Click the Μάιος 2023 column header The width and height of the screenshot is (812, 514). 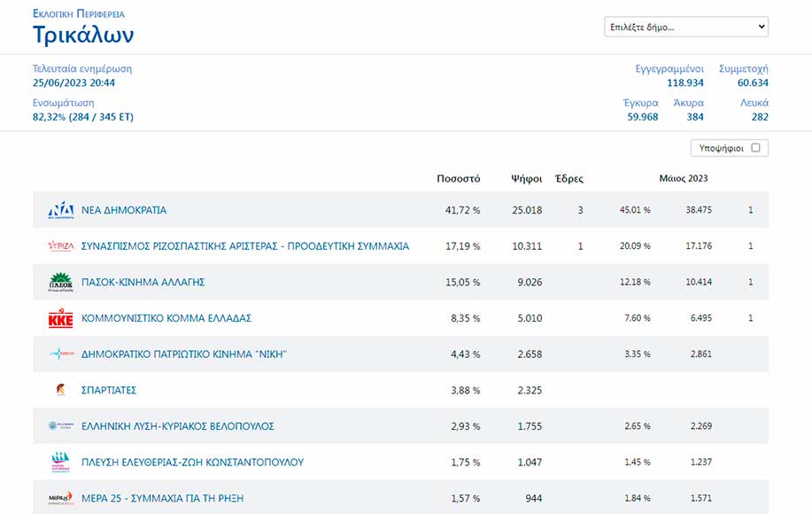684,178
